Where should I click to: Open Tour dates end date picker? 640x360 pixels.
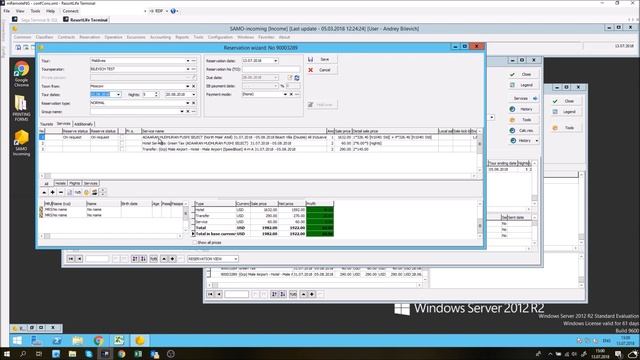(193, 95)
